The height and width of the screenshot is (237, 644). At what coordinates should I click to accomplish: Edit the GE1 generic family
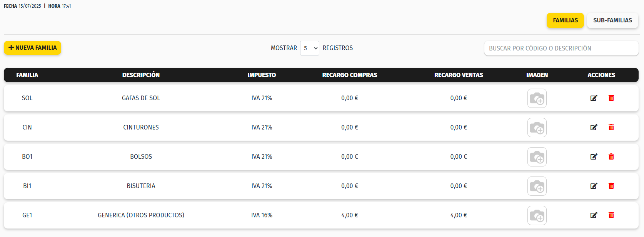point(594,215)
